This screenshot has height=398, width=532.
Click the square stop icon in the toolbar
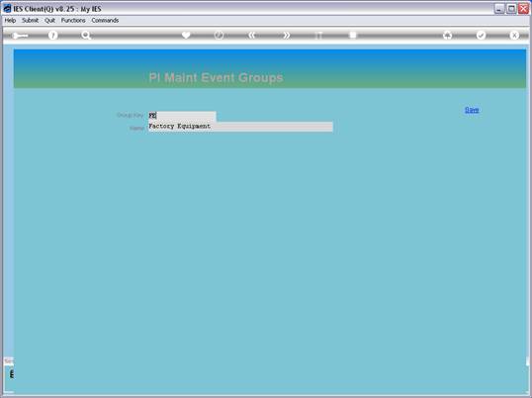(353, 35)
